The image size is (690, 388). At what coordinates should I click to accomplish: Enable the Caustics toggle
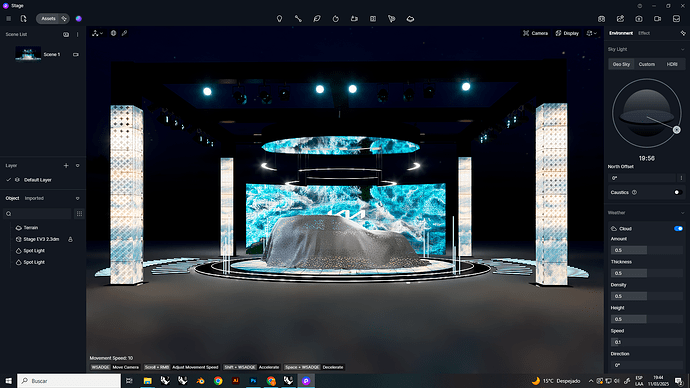[678, 192]
